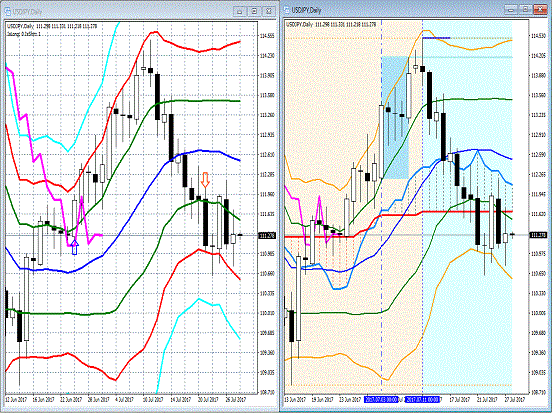Close the left USDJPY,Daily chart window

click(x=269, y=12)
